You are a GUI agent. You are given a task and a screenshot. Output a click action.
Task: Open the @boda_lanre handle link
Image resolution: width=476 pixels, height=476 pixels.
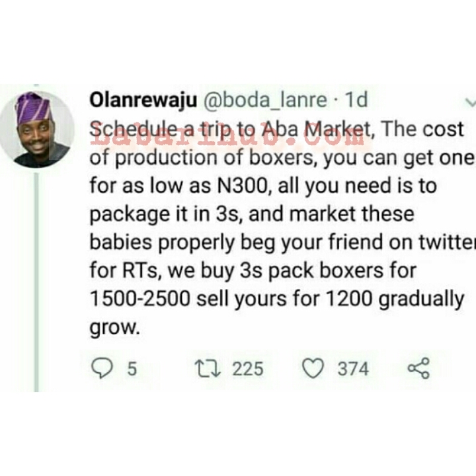pos(265,100)
